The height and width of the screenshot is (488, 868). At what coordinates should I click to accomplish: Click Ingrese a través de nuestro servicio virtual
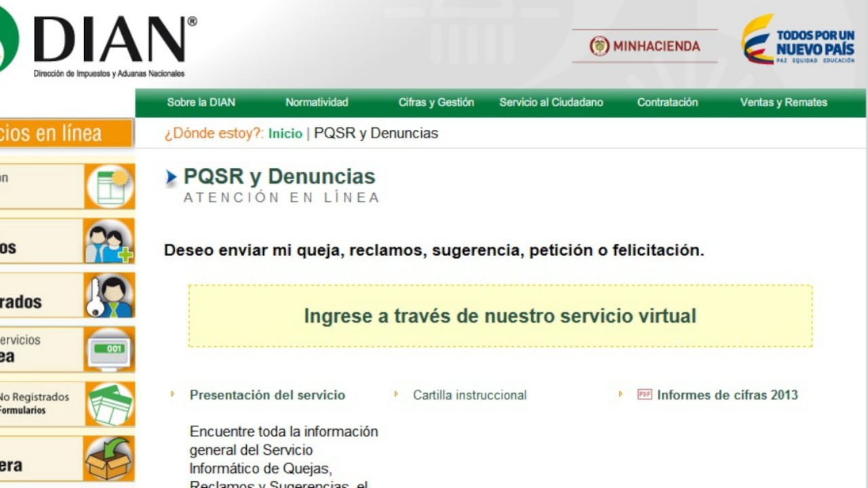point(500,316)
